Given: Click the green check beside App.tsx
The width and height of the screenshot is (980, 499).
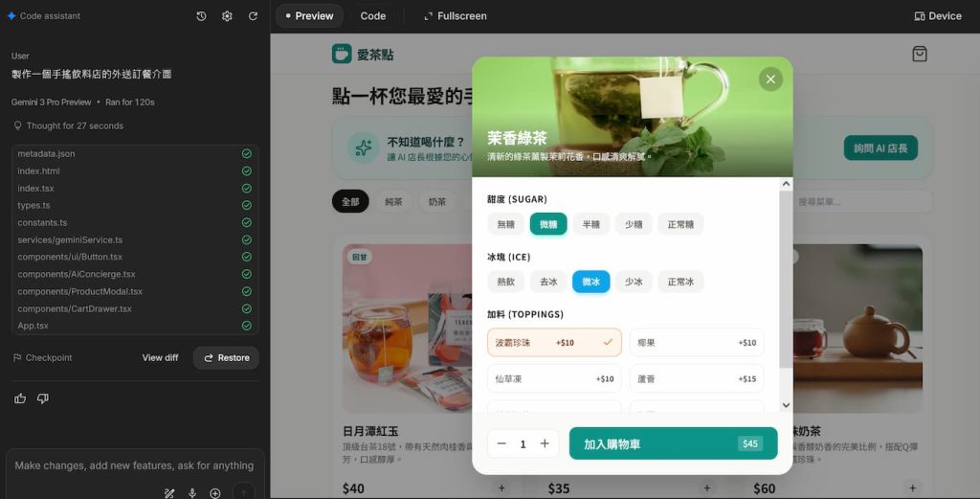Looking at the screenshot, I should coord(247,326).
